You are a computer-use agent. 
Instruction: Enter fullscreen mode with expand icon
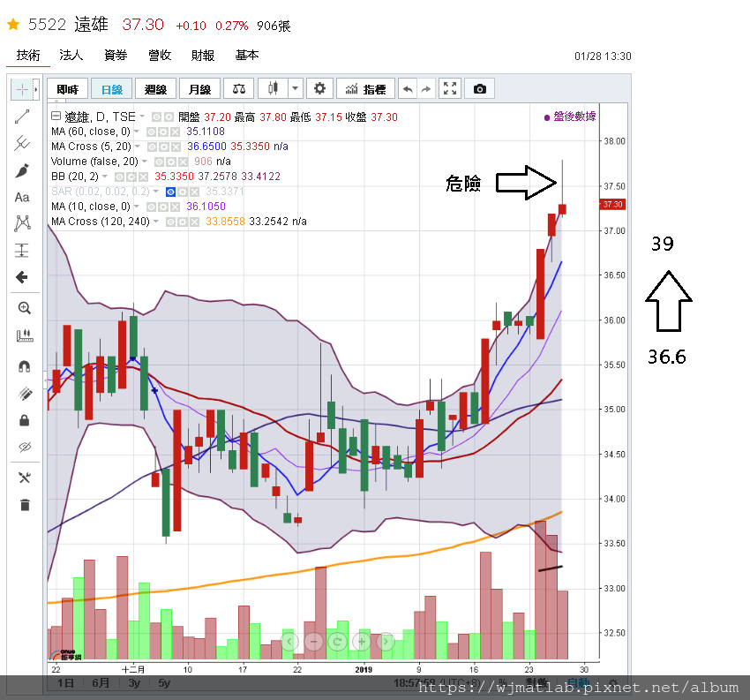(x=450, y=88)
